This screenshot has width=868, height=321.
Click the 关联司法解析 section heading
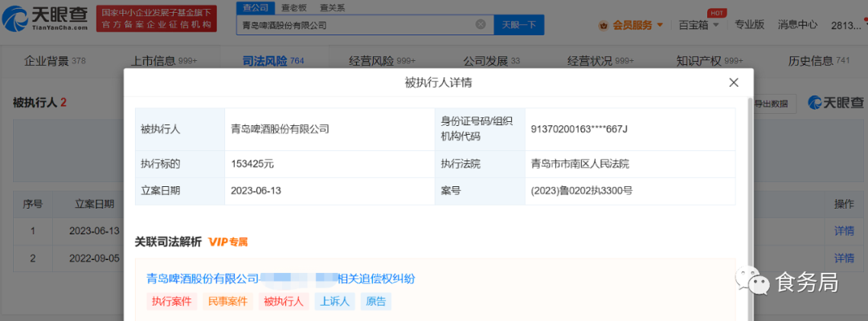coord(168,242)
